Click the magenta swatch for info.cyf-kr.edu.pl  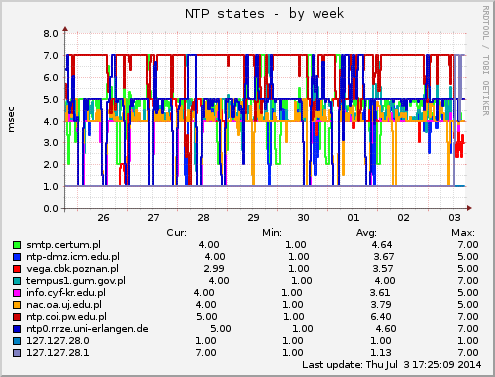(17, 293)
